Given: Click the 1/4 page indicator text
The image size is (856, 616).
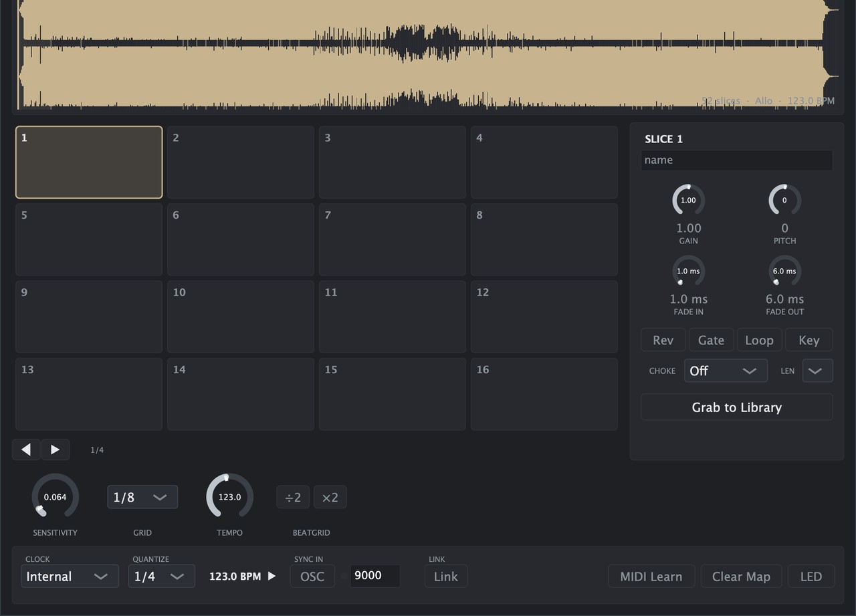Looking at the screenshot, I should click(97, 450).
